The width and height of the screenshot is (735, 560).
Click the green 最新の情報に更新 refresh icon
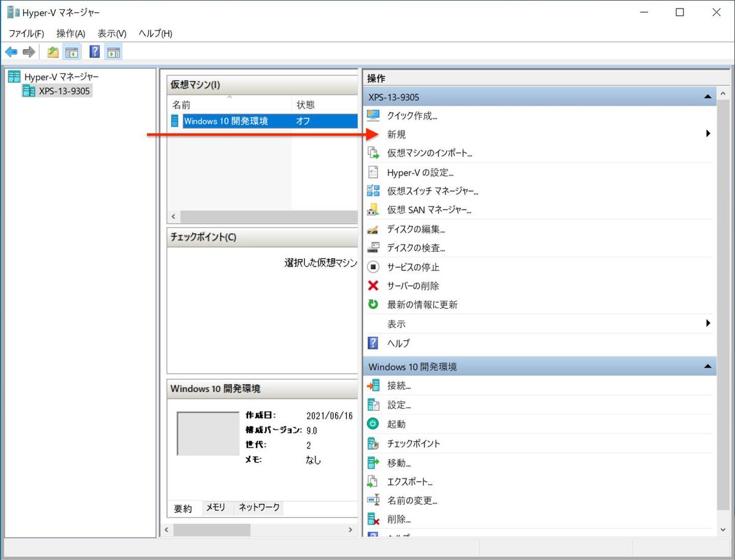click(373, 305)
